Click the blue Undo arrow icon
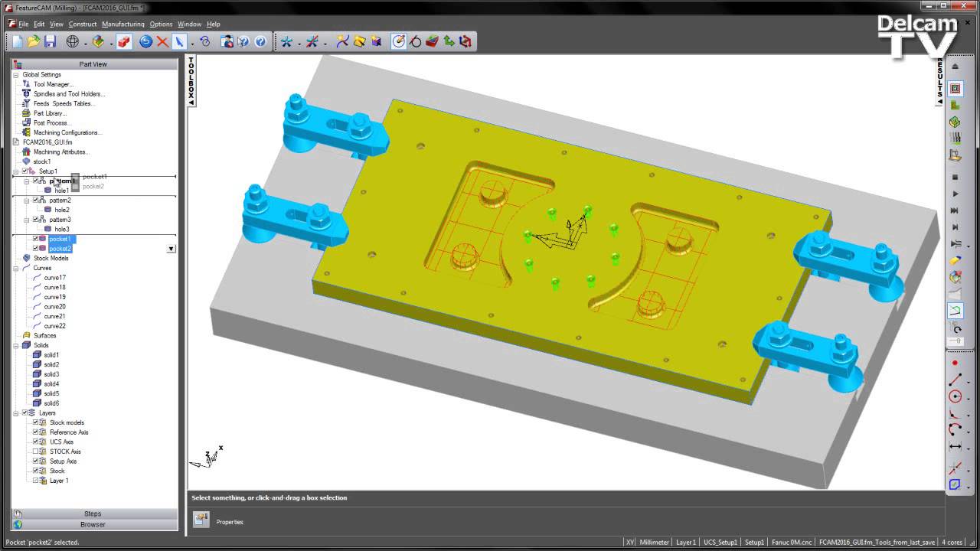This screenshot has width=980, height=551. coord(145,41)
